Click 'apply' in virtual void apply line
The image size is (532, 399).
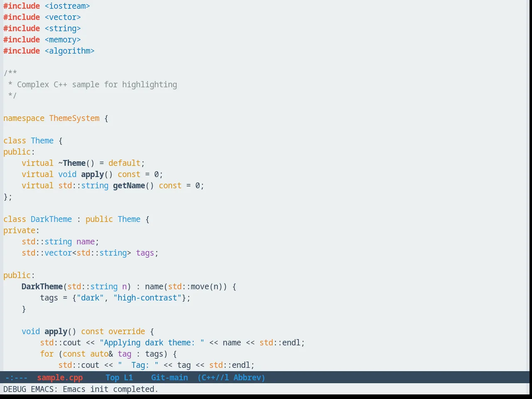(92, 174)
